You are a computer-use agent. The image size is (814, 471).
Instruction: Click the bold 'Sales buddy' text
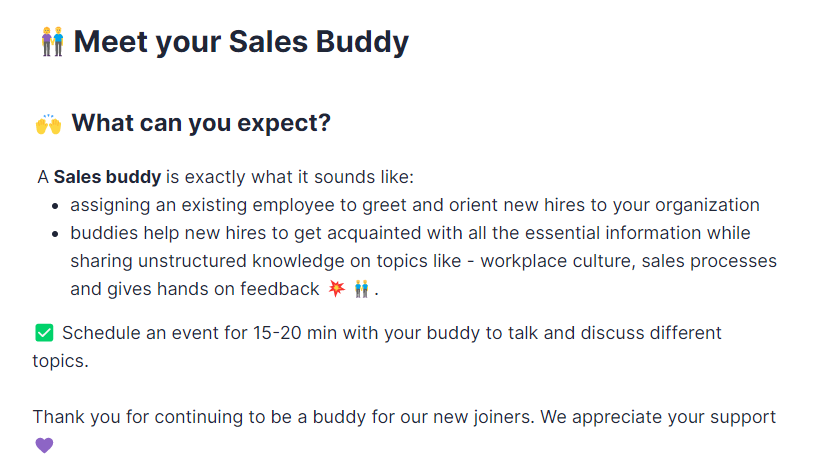[107, 177]
